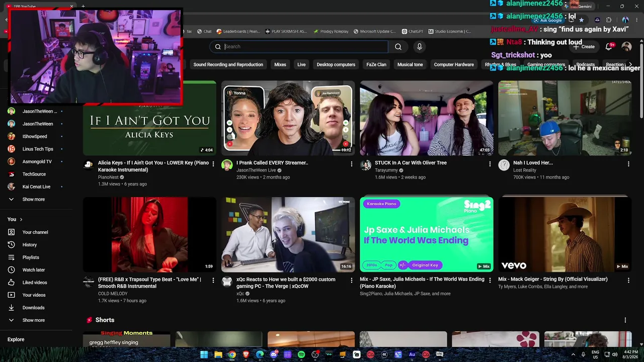644x362 pixels.
Task: Select the FaZe Clan chip
Action: [376, 65]
